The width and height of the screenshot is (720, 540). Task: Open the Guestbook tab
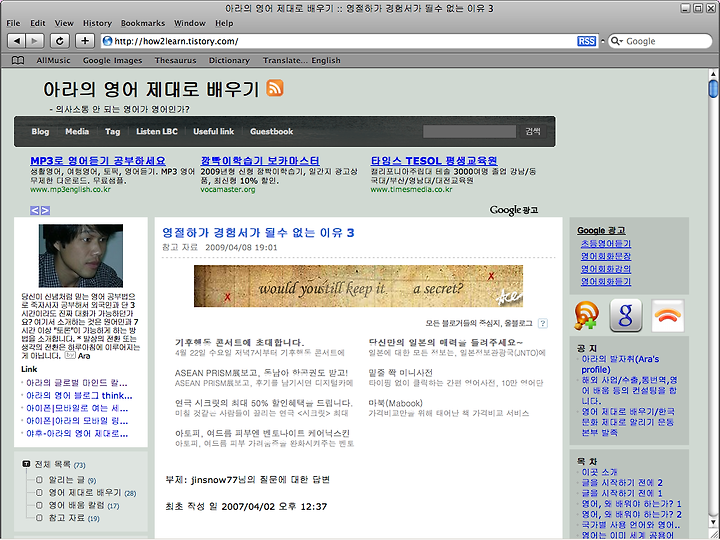pyautogui.click(x=271, y=131)
